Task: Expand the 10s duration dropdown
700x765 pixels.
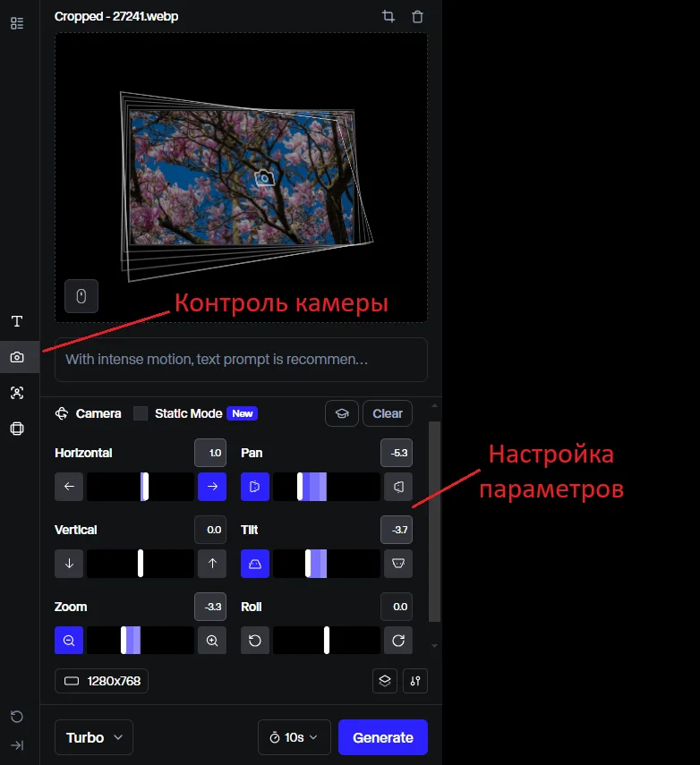Action: pos(294,737)
